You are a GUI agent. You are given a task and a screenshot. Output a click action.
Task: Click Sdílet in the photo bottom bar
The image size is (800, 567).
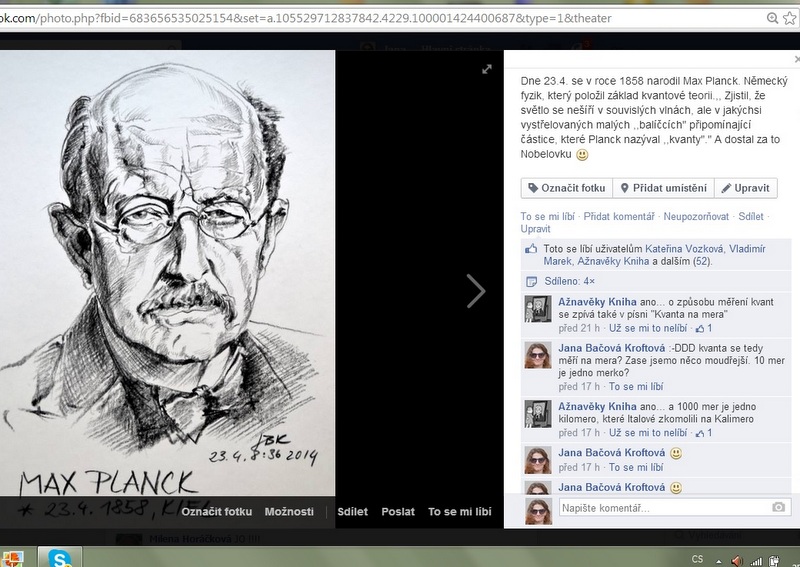coord(352,511)
